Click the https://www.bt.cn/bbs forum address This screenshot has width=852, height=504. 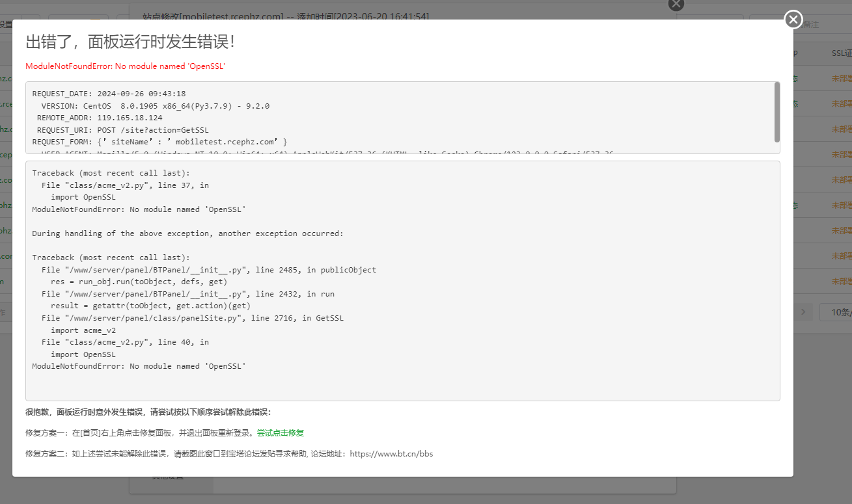[x=391, y=454]
